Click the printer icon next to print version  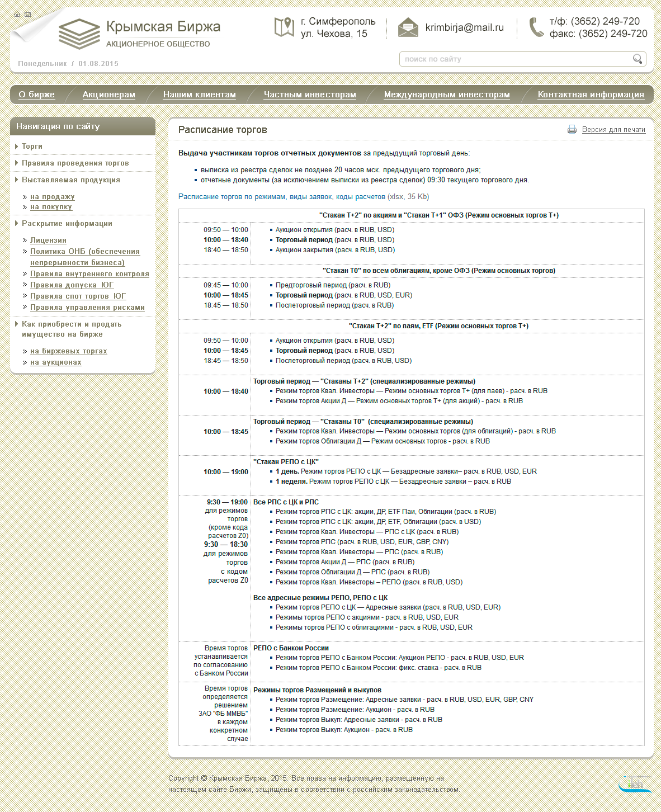click(x=572, y=130)
